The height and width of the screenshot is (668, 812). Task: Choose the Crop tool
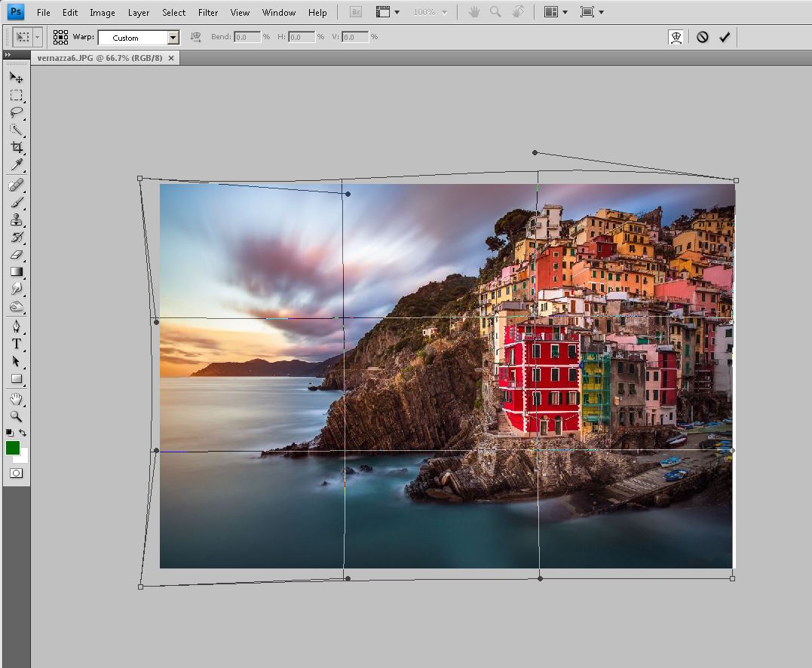[16, 147]
